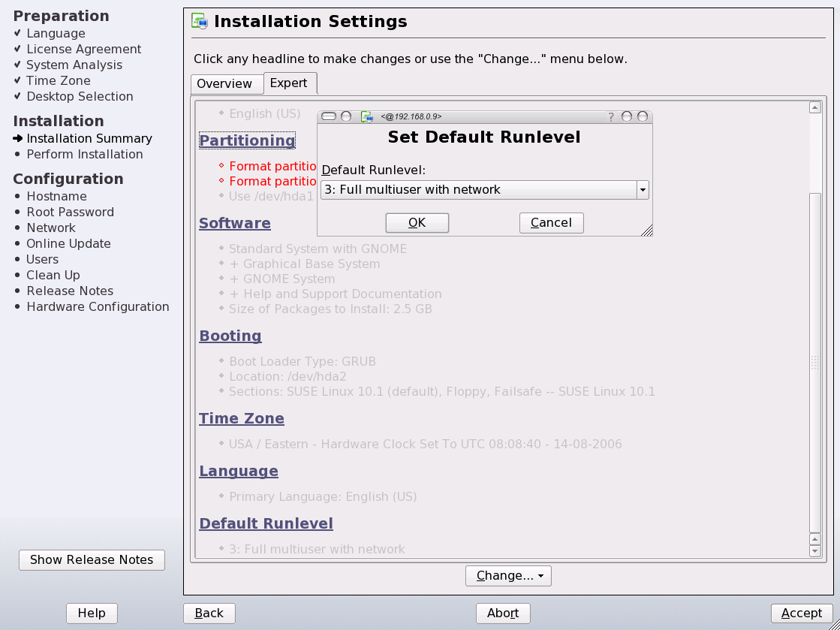Open the Booting settings headline

[x=230, y=336]
